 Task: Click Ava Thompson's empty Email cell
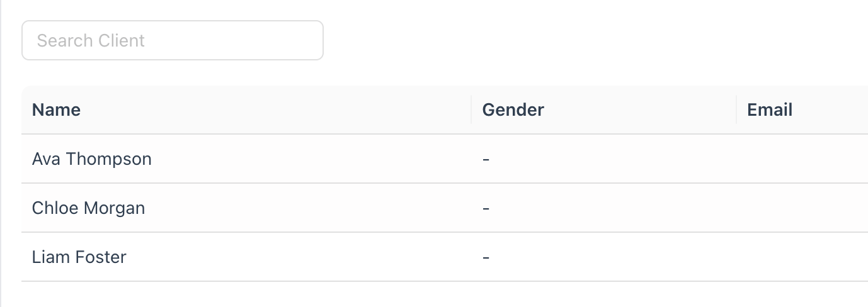pos(800,159)
